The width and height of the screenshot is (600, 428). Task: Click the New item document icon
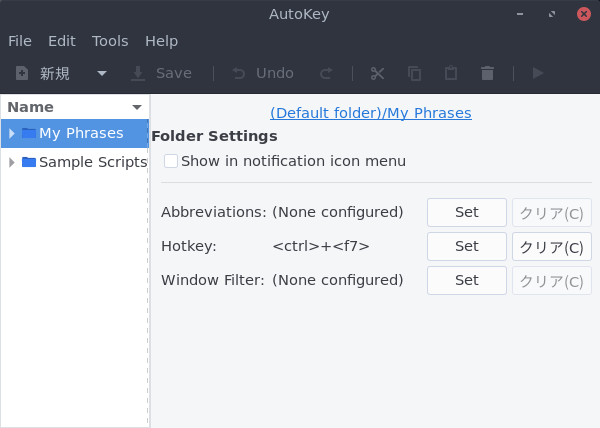22,73
